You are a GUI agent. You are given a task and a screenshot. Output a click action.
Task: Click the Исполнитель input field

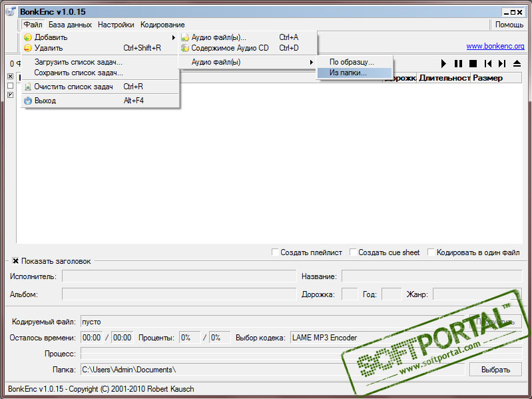click(179, 276)
